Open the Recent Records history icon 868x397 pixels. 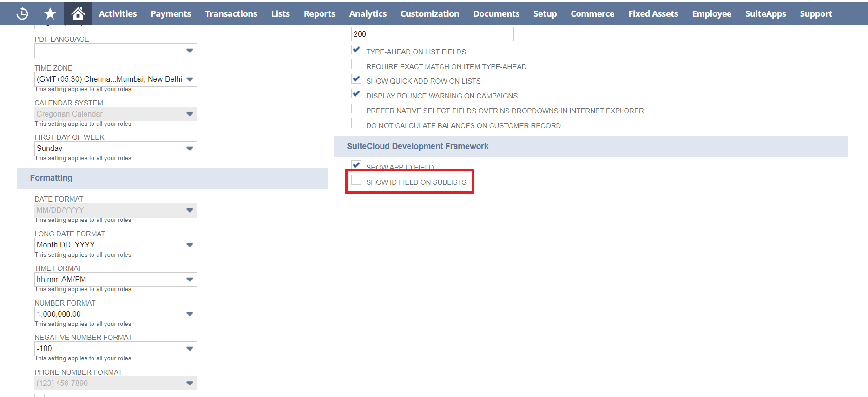tap(22, 14)
